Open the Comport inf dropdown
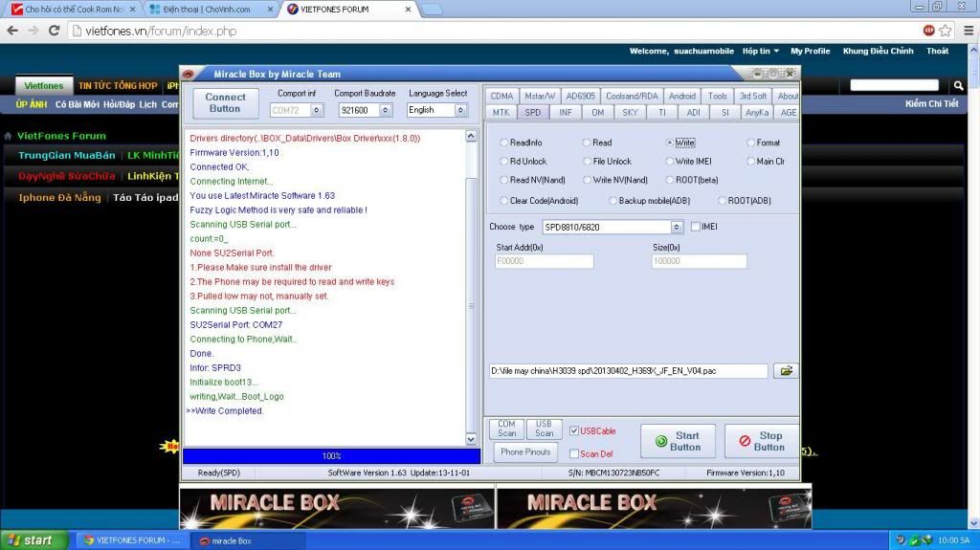Image resolution: width=980 pixels, height=550 pixels. pyautogui.click(x=316, y=110)
